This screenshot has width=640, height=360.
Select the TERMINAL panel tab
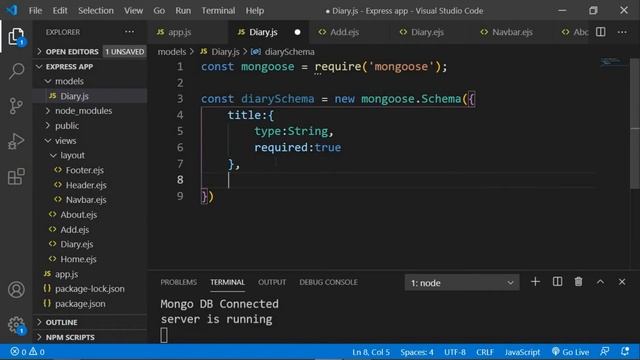(227, 282)
